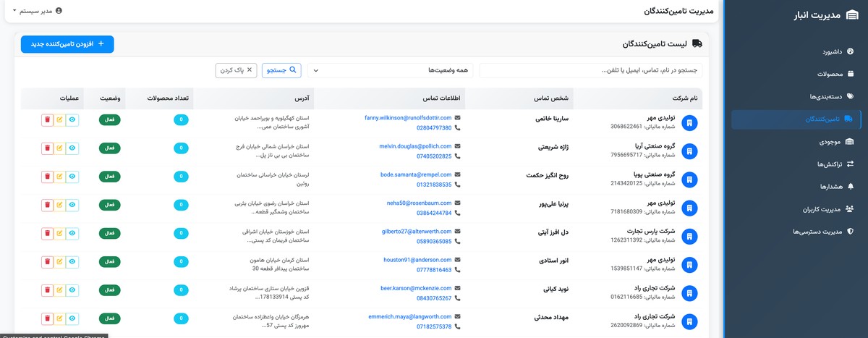View details of beer.karson supplier row

(72, 290)
